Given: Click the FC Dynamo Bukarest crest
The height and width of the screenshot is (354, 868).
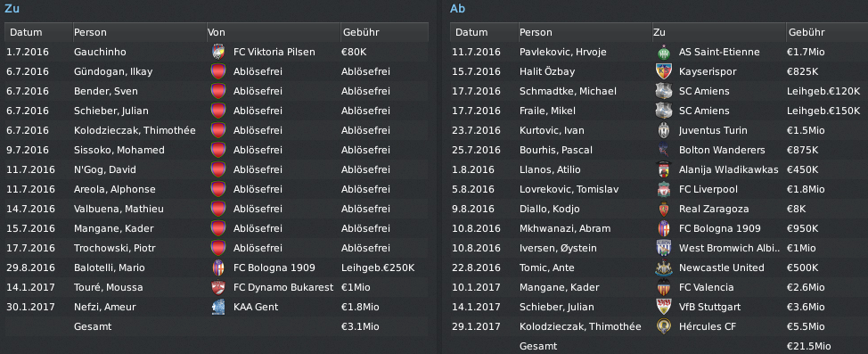Looking at the screenshot, I should point(218,287).
